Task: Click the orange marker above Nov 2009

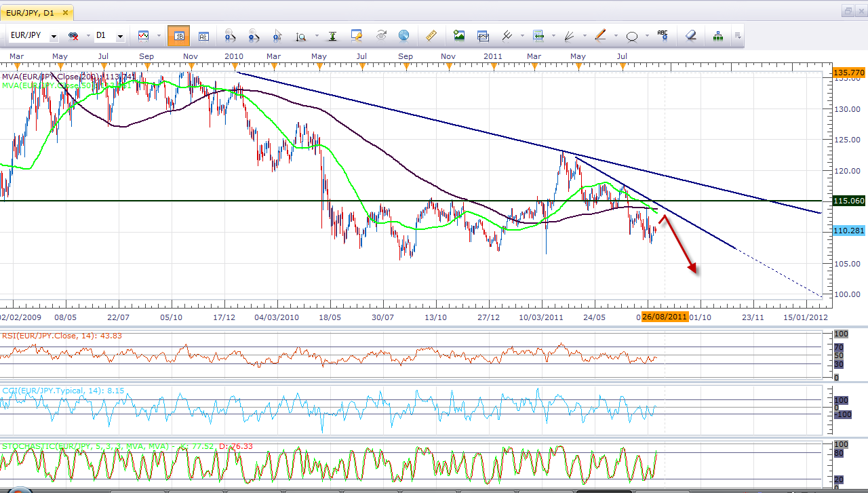Action: [191, 66]
